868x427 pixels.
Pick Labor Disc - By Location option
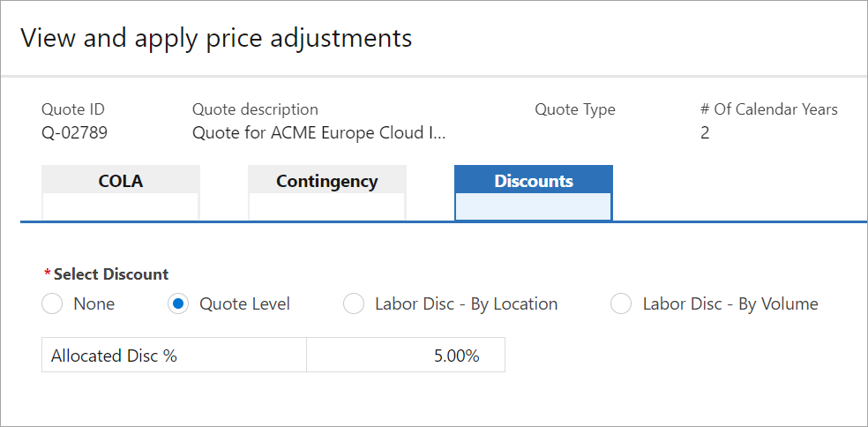point(354,303)
